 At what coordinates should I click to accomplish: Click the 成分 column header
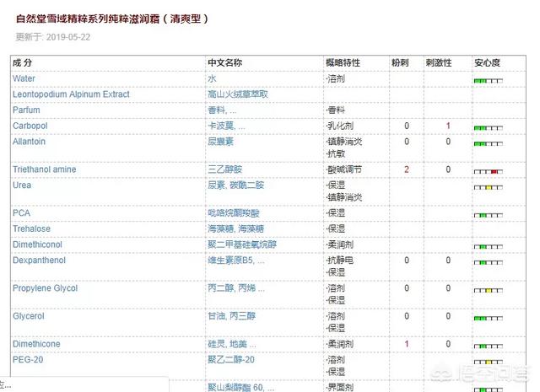click(22, 63)
